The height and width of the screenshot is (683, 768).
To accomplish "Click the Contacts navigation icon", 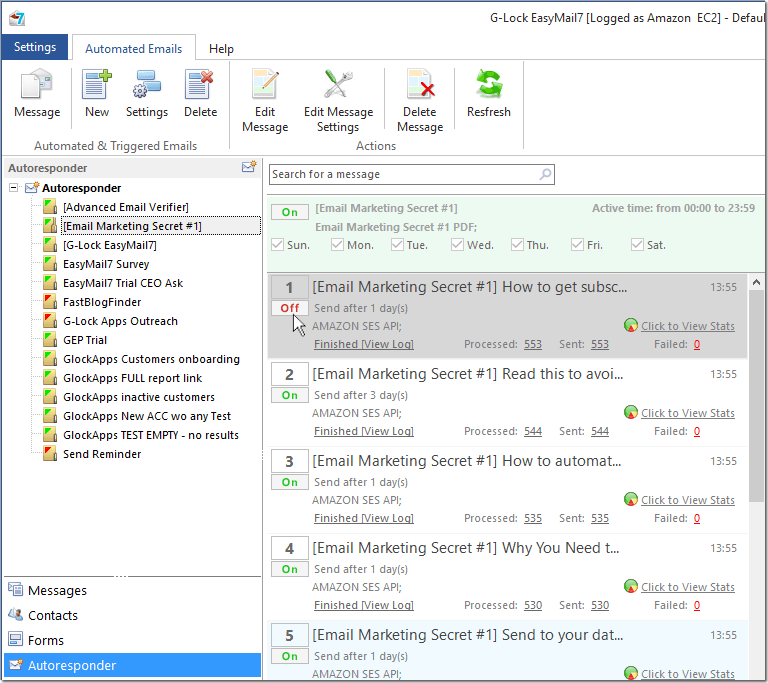I will point(16,614).
